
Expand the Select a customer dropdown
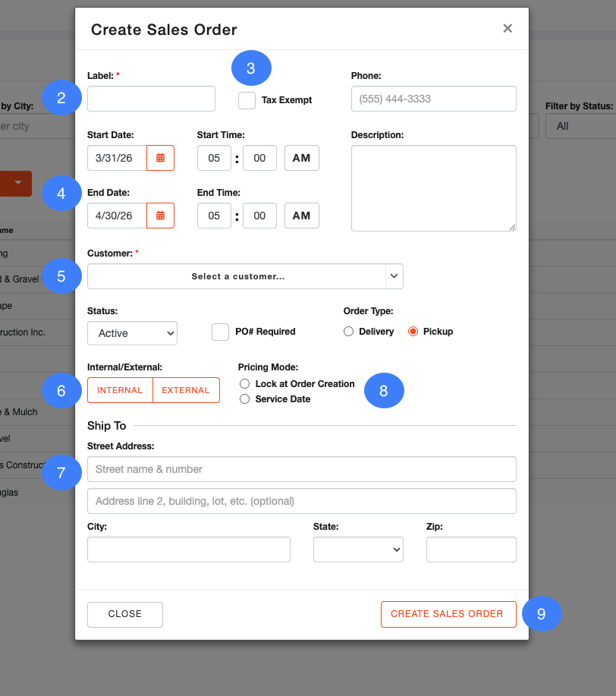[x=245, y=276]
